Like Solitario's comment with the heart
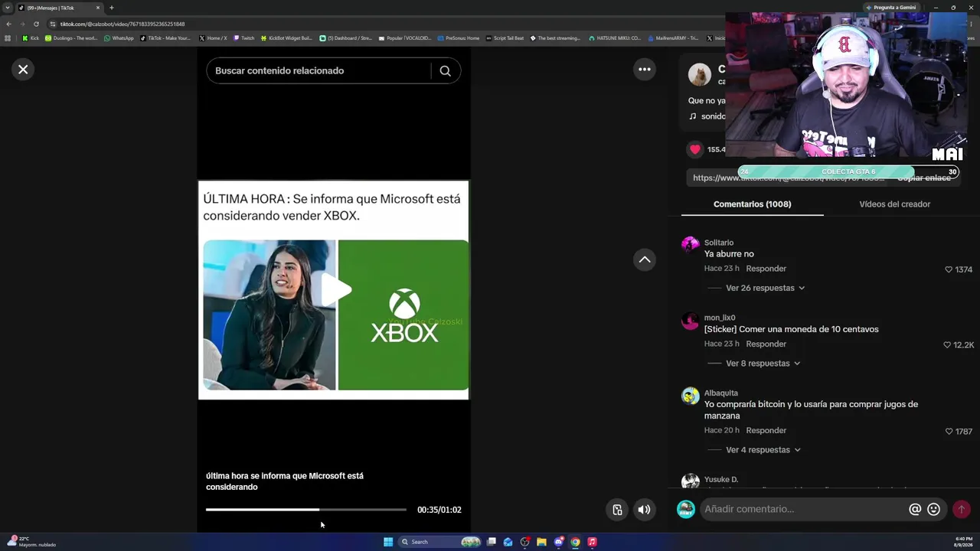This screenshot has width=980, height=551. coord(949,269)
